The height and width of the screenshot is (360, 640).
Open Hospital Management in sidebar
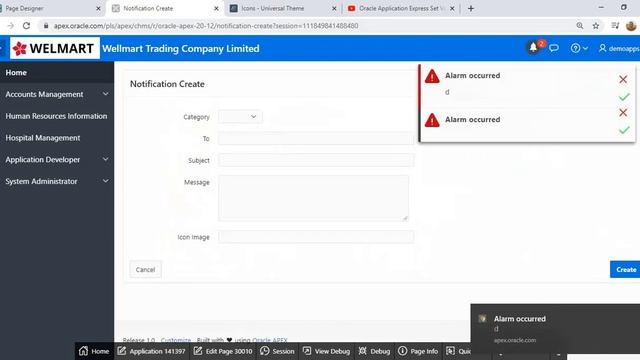coord(57,138)
